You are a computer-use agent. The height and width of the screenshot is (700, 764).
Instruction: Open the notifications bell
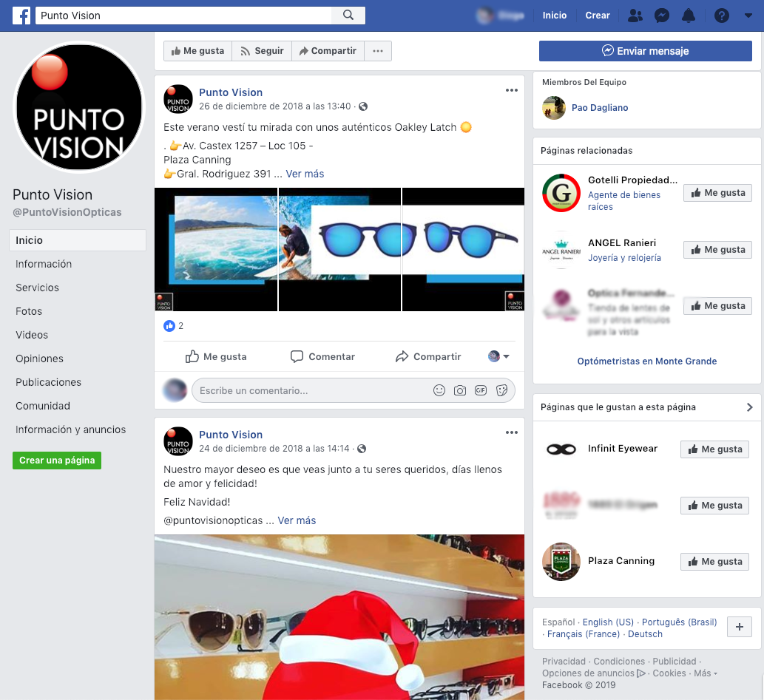[688, 16]
